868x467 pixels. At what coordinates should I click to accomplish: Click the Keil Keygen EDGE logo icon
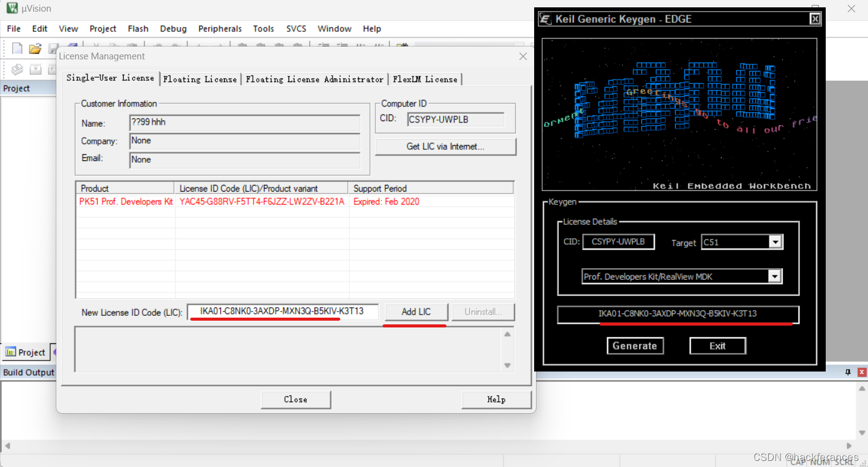[545, 19]
